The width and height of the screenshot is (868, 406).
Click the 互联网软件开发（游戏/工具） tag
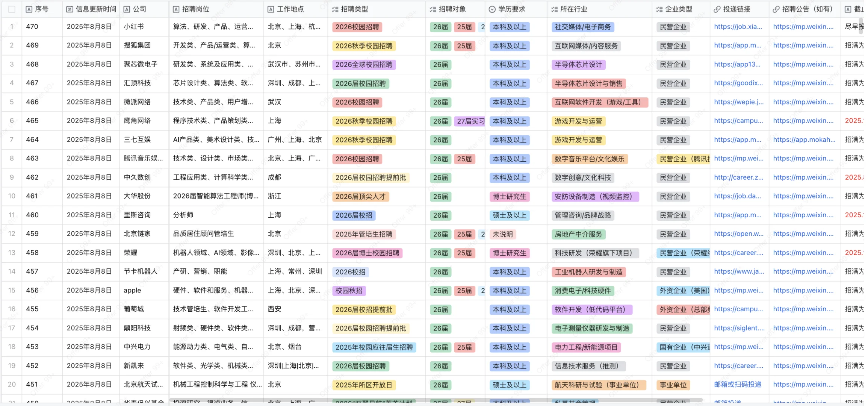click(x=600, y=102)
